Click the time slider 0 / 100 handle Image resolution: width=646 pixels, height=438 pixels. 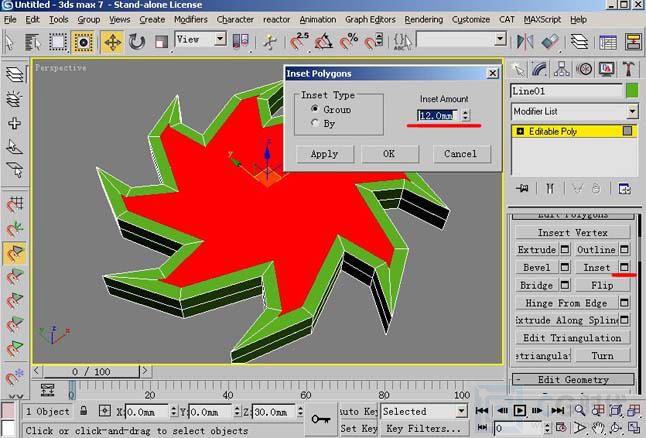coord(91,372)
